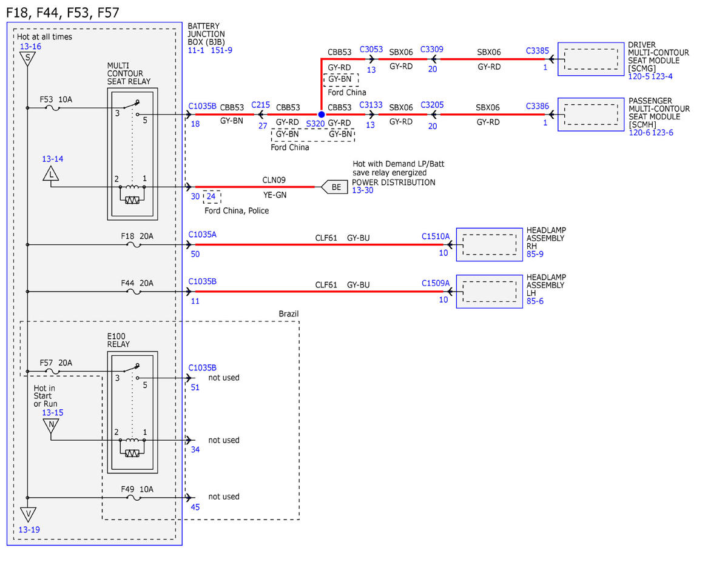The width and height of the screenshot is (728, 562).
Task: Open the C3205 connector link
Action: pyautogui.click(x=432, y=104)
